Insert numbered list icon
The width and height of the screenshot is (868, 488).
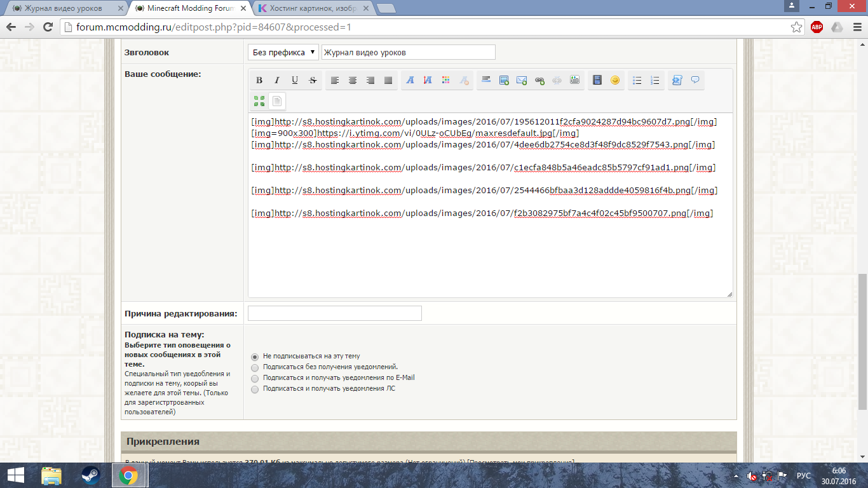tap(655, 80)
